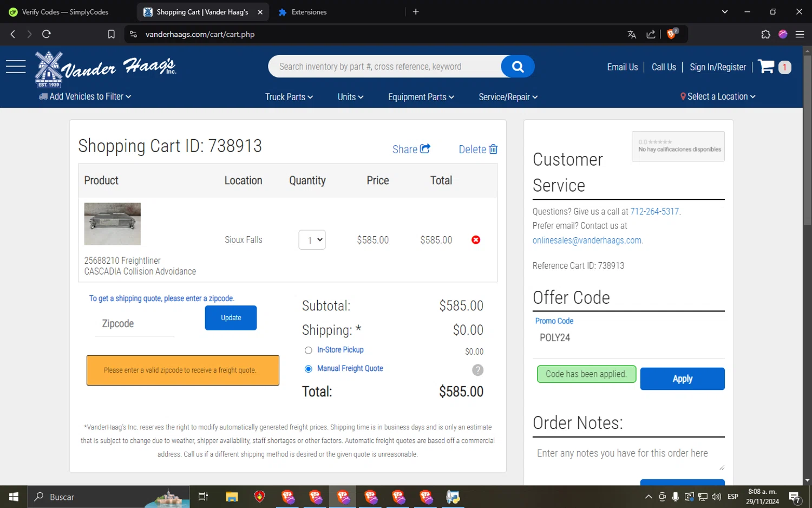The height and width of the screenshot is (508, 812).
Task: Open the shopping cart icon in header
Action: tap(766, 67)
